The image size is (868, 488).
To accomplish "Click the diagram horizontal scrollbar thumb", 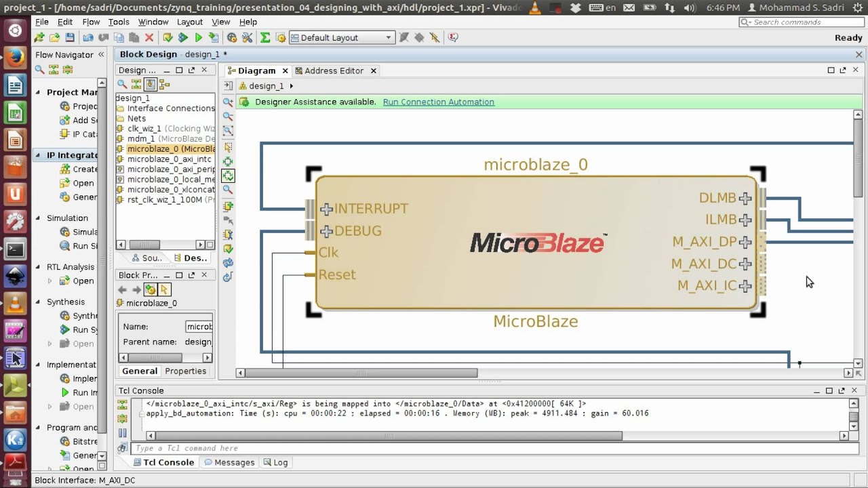I will click(x=361, y=373).
